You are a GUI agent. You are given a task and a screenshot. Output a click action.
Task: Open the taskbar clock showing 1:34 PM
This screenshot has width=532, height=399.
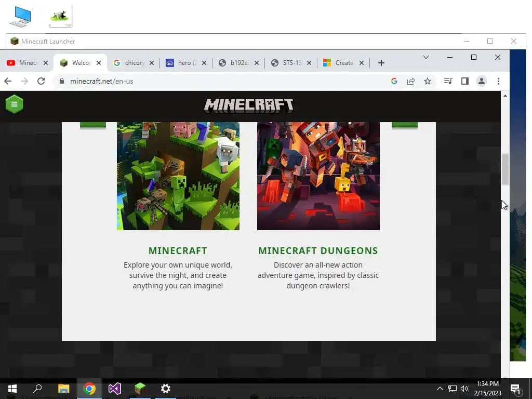pyautogui.click(x=487, y=389)
